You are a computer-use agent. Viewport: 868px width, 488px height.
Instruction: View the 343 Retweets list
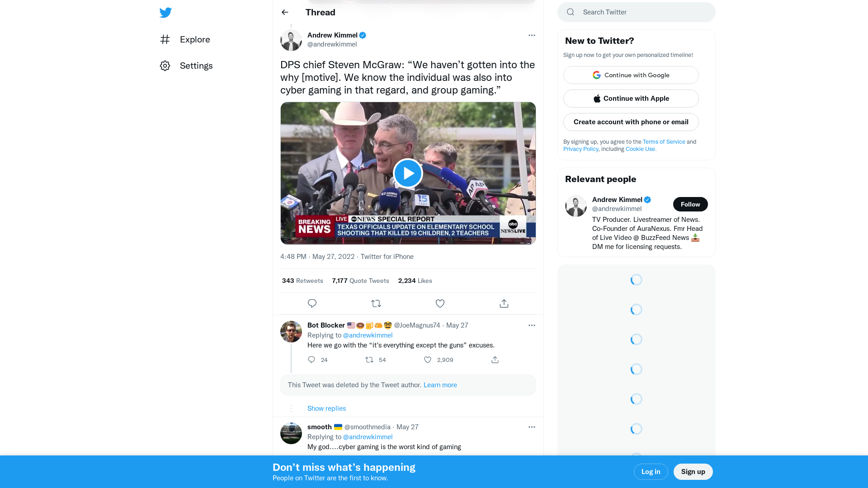[302, 281]
